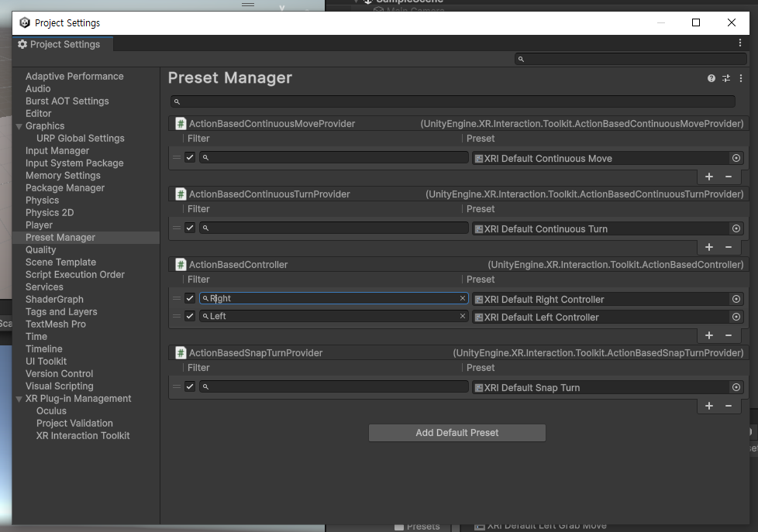The image size is (758, 532).
Task: Click Add Default Preset button
Action: click(x=457, y=433)
